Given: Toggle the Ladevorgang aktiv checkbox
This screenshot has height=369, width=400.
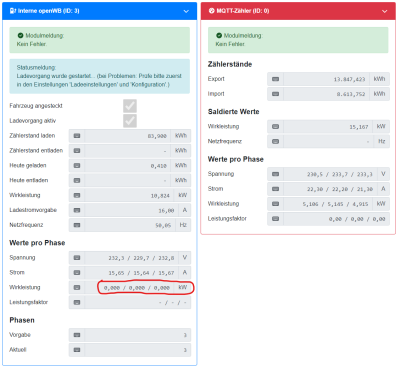Looking at the screenshot, I should pos(130,121).
